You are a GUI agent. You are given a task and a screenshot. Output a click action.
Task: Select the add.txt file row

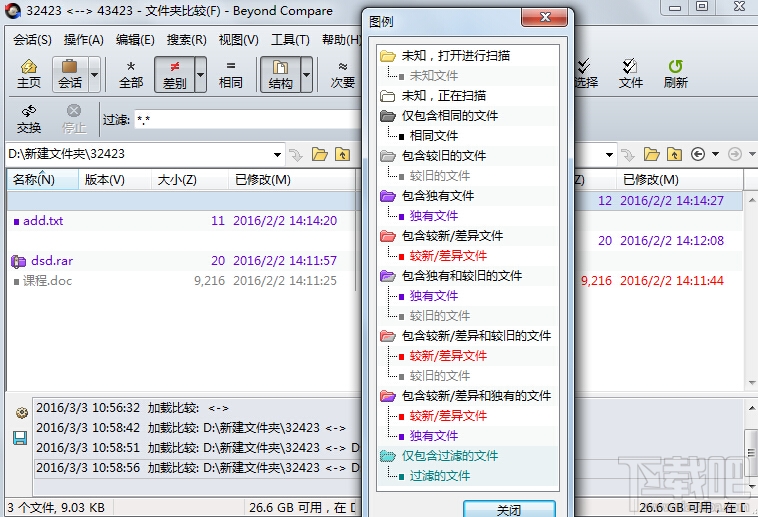[181, 221]
